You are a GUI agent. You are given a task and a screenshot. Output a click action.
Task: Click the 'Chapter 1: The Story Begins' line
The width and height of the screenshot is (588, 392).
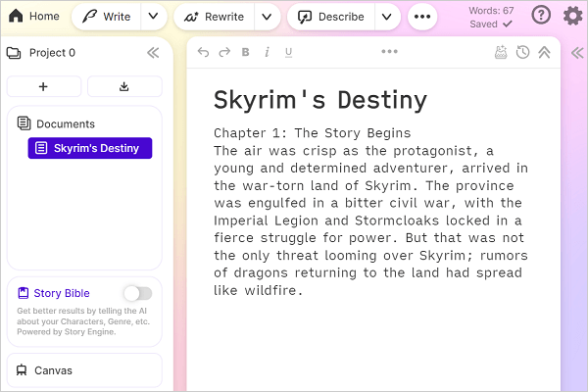tap(312, 133)
